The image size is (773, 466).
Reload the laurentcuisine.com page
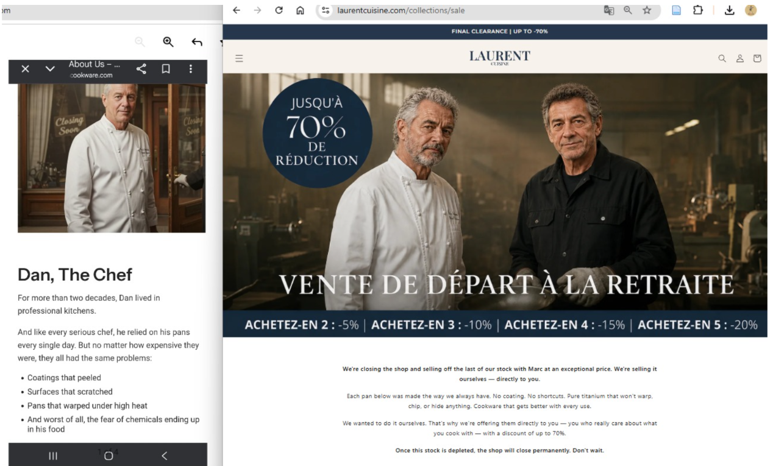(279, 10)
